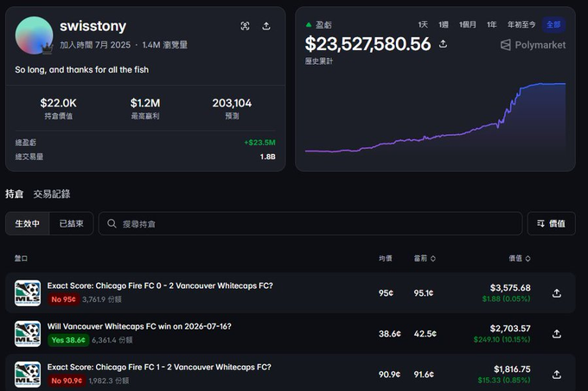Click the No 95¢ badge
The image size is (588, 391).
point(63,299)
